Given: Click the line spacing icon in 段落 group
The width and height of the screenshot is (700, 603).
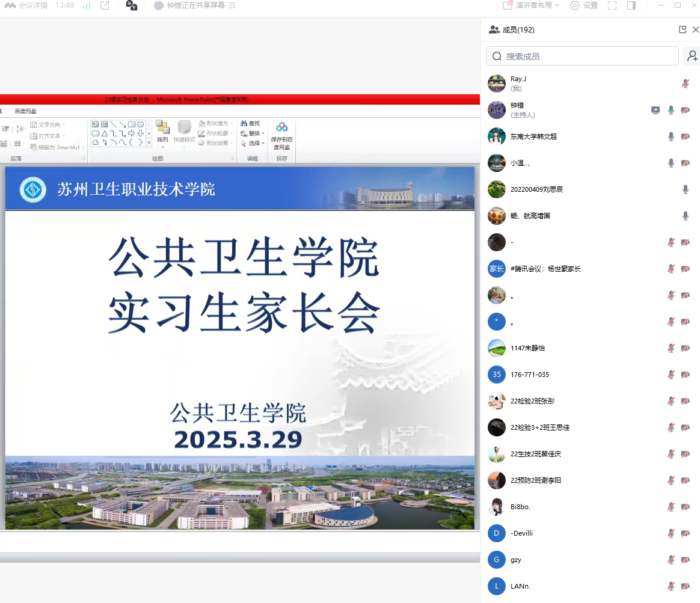Looking at the screenshot, I should click(20, 129).
